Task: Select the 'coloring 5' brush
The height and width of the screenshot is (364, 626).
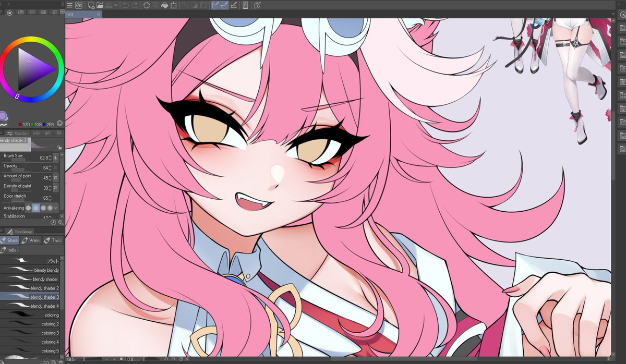Action: coord(30,351)
